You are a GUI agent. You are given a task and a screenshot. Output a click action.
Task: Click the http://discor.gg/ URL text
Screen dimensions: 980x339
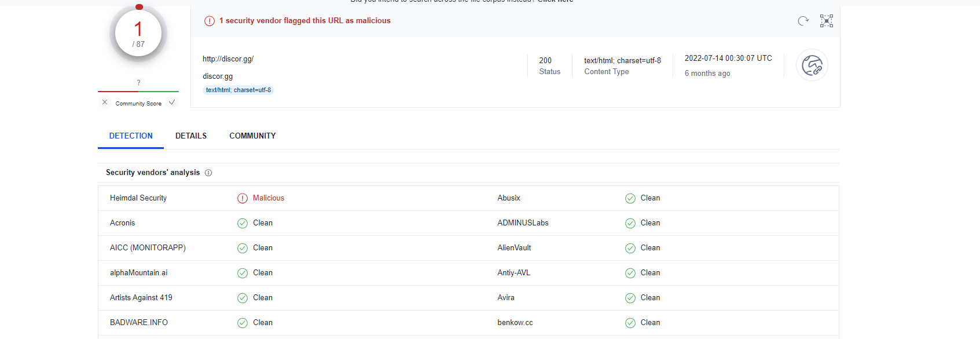coord(228,59)
